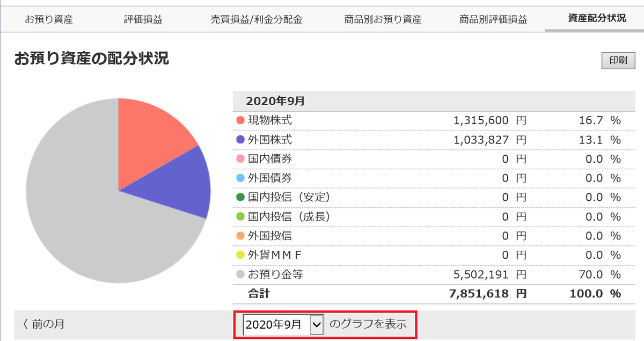Click the 外国株式 row label
This screenshot has width=644, height=341.
click(270, 140)
